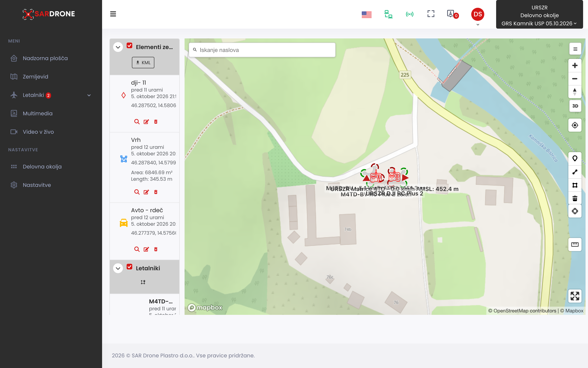
Task: Click the Letalniki route icon under header
Action: click(x=143, y=282)
